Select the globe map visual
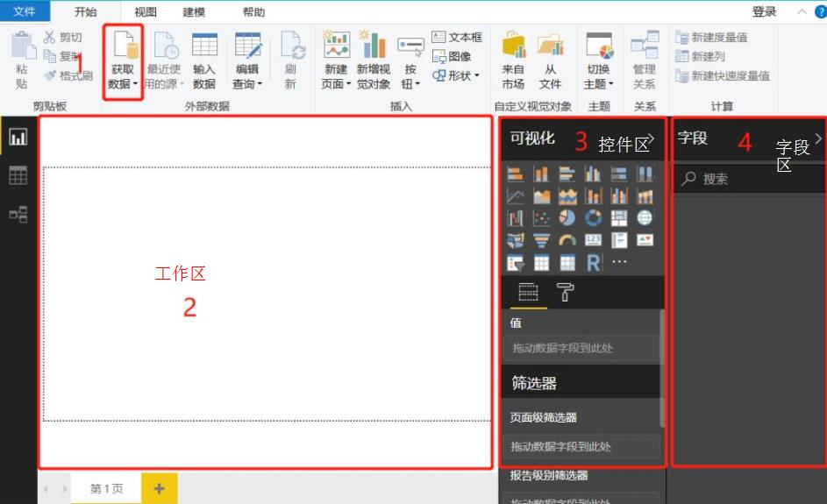The width and height of the screenshot is (827, 504). point(645,217)
